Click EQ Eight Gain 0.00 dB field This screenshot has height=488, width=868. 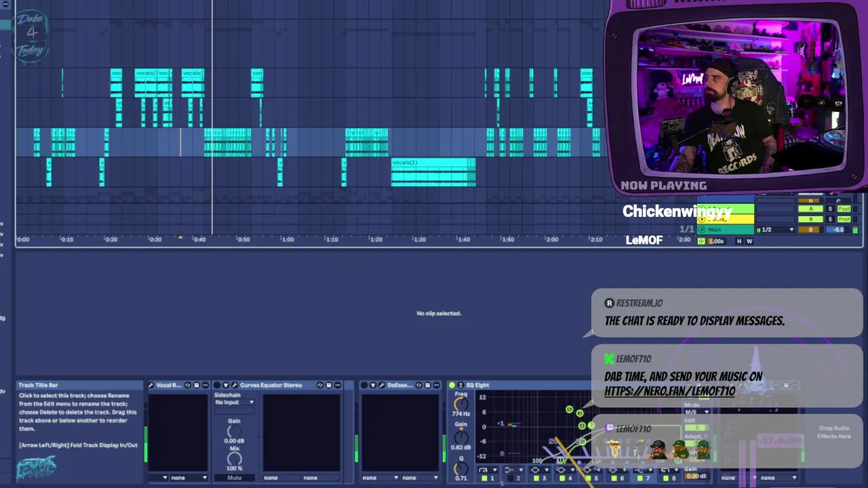(698, 476)
